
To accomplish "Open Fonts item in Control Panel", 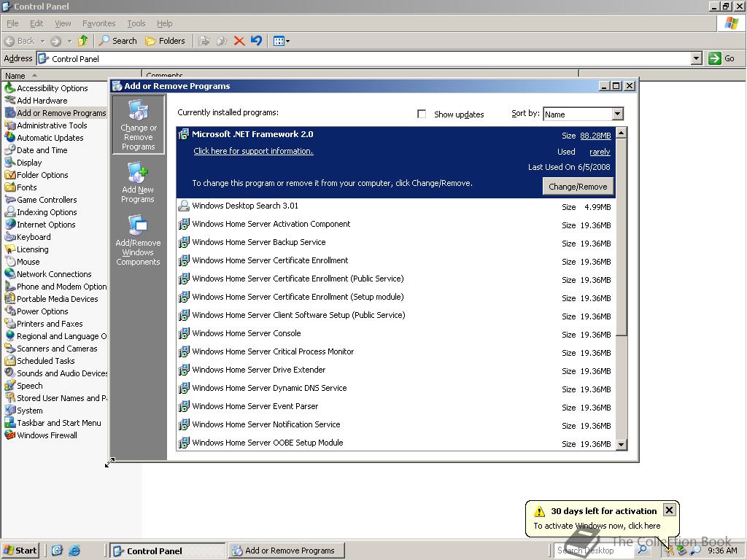I will [x=20, y=187].
